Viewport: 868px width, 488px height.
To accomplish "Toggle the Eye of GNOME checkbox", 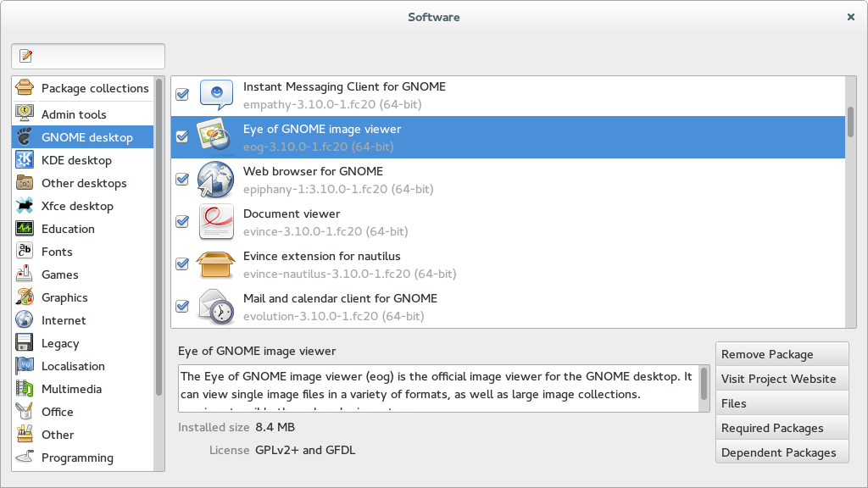I will click(x=182, y=137).
